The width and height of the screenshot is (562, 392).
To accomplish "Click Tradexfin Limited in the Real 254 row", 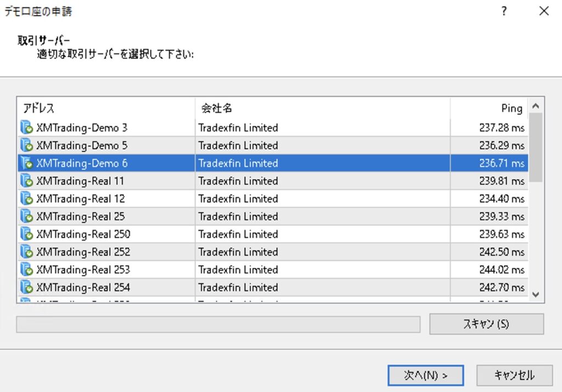I will coord(238,287).
